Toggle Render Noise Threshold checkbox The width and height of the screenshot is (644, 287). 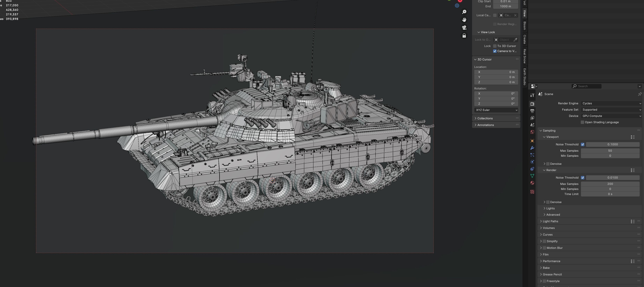583,178
